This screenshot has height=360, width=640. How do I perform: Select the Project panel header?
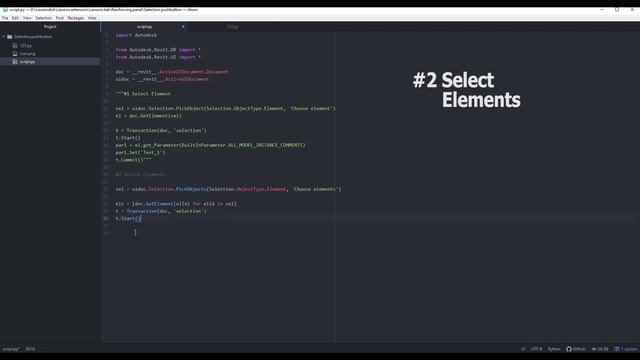[x=50, y=27]
